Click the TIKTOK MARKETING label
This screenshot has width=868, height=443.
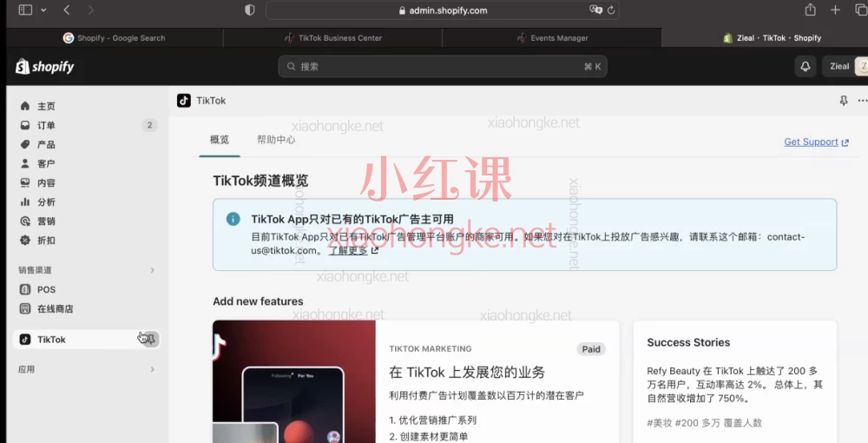pos(431,349)
